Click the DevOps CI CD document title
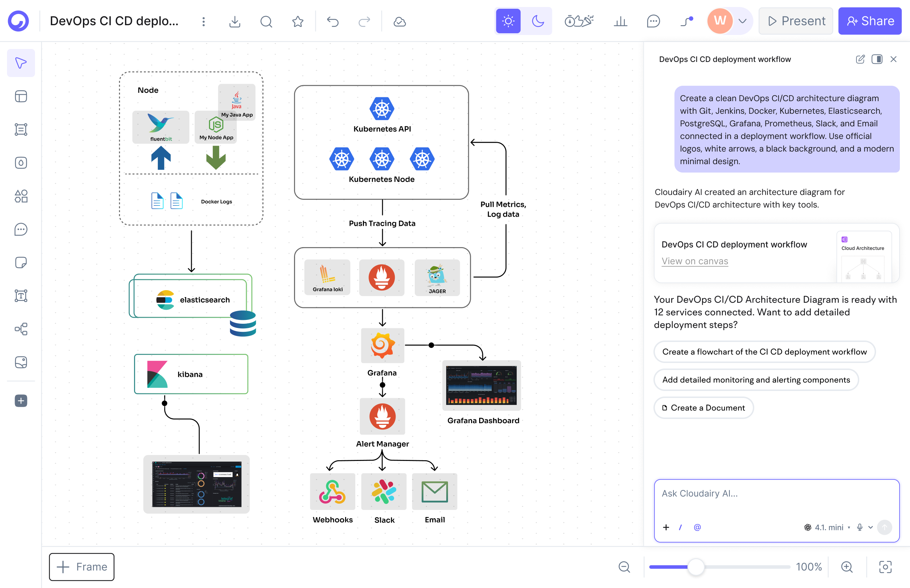 pyautogui.click(x=114, y=21)
